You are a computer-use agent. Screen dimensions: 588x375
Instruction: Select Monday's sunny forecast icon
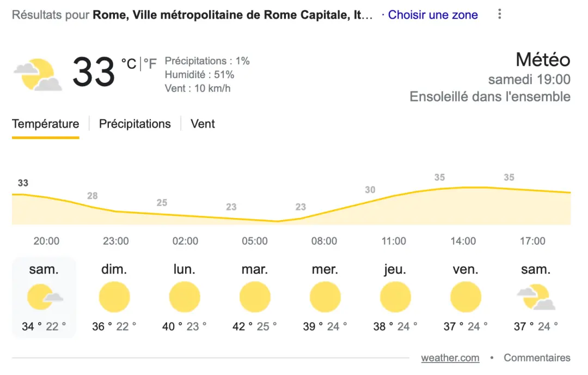[185, 297]
